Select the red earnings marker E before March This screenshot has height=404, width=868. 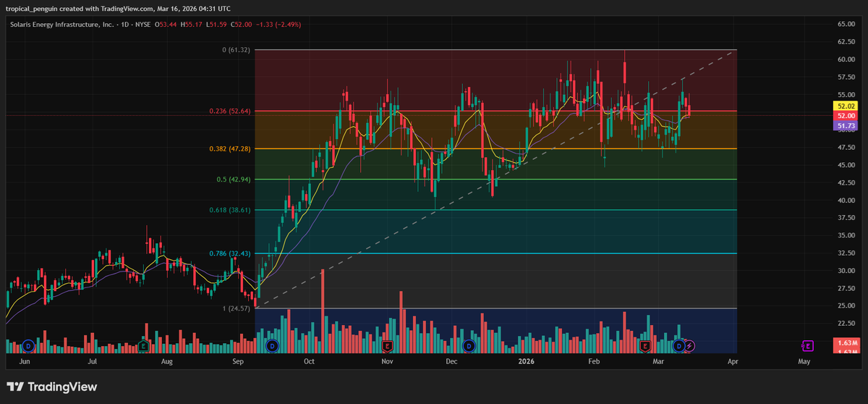pyautogui.click(x=644, y=346)
